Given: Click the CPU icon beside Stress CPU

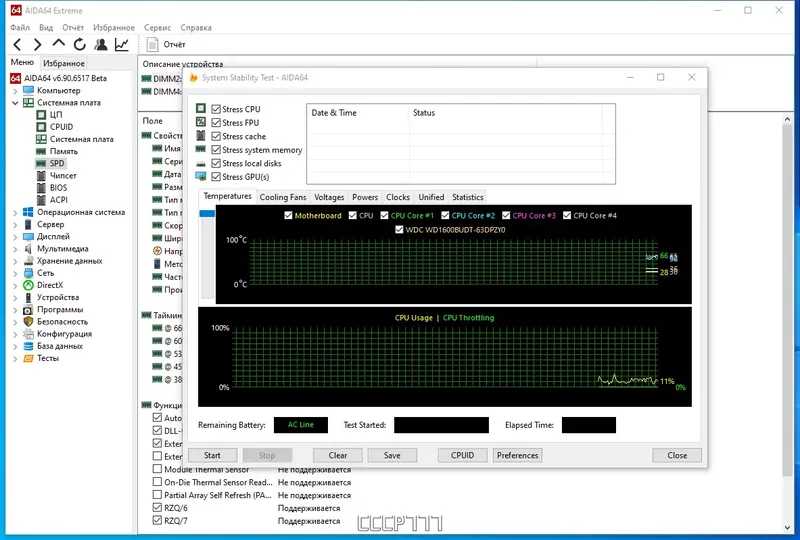Looking at the screenshot, I should (x=201, y=108).
